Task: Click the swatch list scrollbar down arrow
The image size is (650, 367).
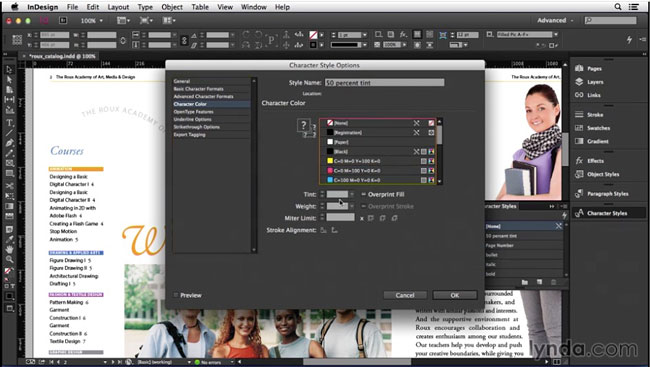Action: (x=439, y=181)
